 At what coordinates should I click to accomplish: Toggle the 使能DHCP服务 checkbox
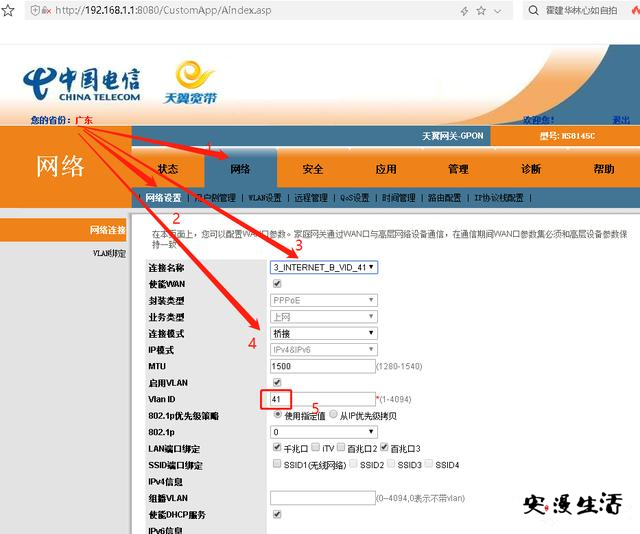click(277, 514)
